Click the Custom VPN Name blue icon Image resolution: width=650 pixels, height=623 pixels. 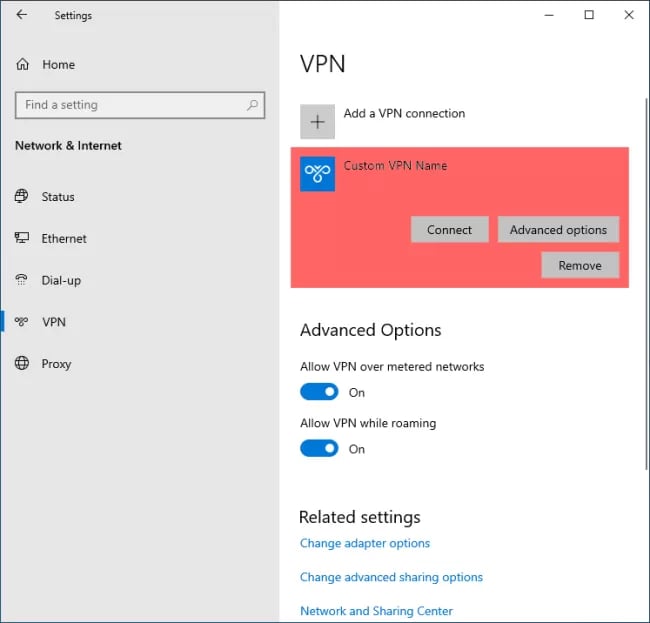click(318, 174)
